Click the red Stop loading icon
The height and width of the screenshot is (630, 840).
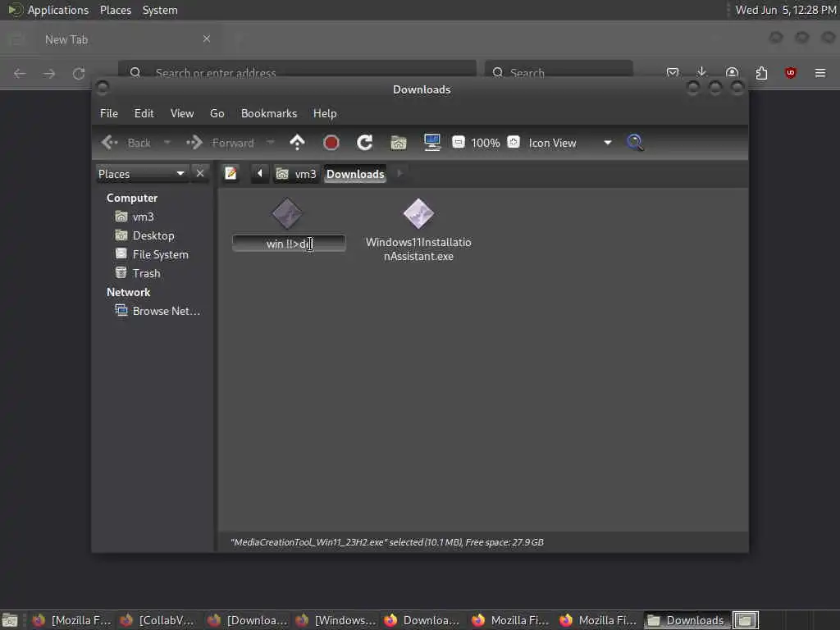tap(331, 143)
